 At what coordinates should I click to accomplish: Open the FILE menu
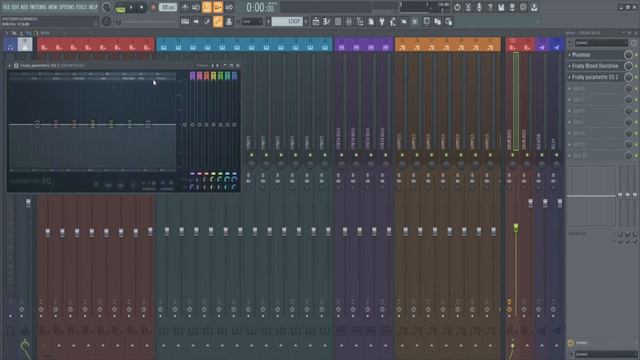[6, 7]
